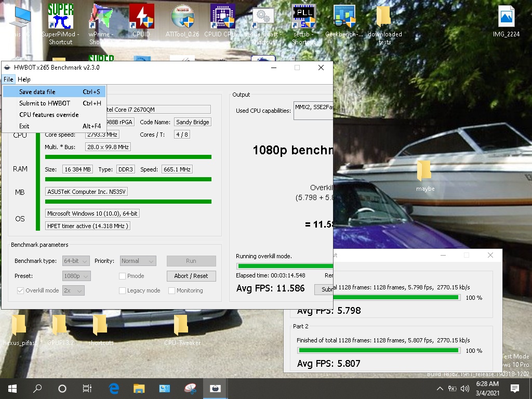Click Code Name Sandy Bridge field
532x399 pixels.
coord(192,122)
